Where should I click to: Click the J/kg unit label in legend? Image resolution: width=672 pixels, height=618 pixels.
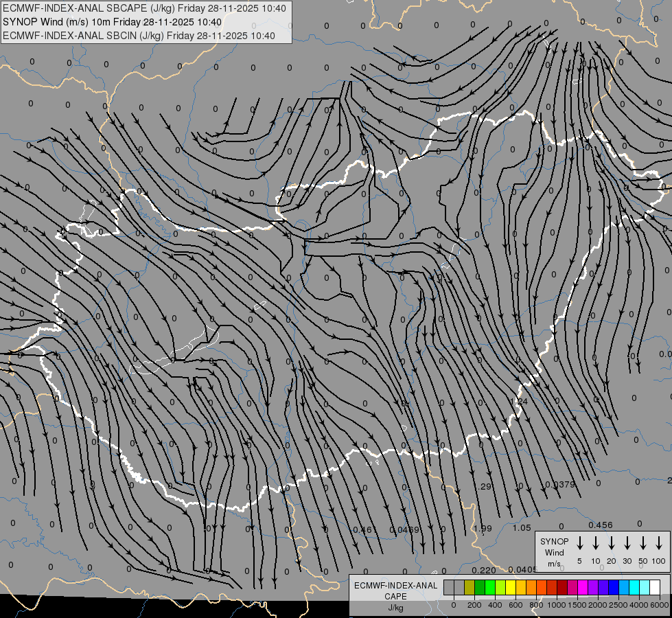[395, 608]
